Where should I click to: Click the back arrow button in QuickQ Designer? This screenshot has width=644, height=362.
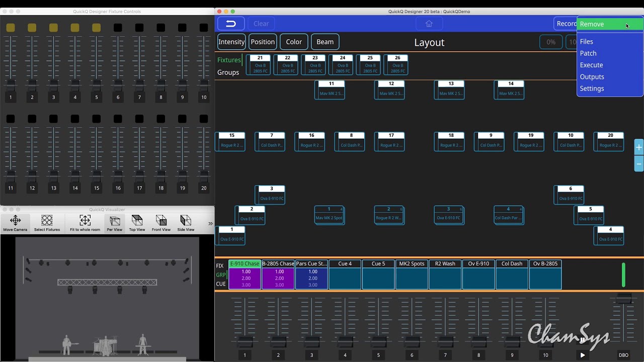tap(231, 24)
